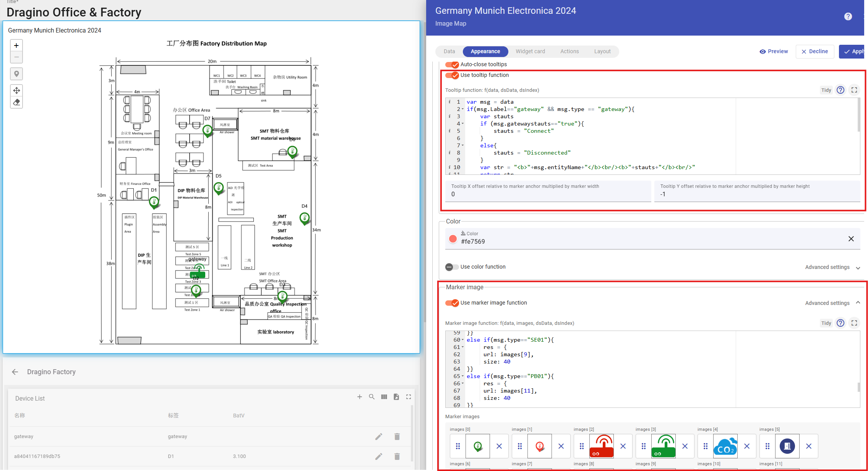Switch to the Widget card tab
Screen dimensions: 868x471
coord(530,51)
